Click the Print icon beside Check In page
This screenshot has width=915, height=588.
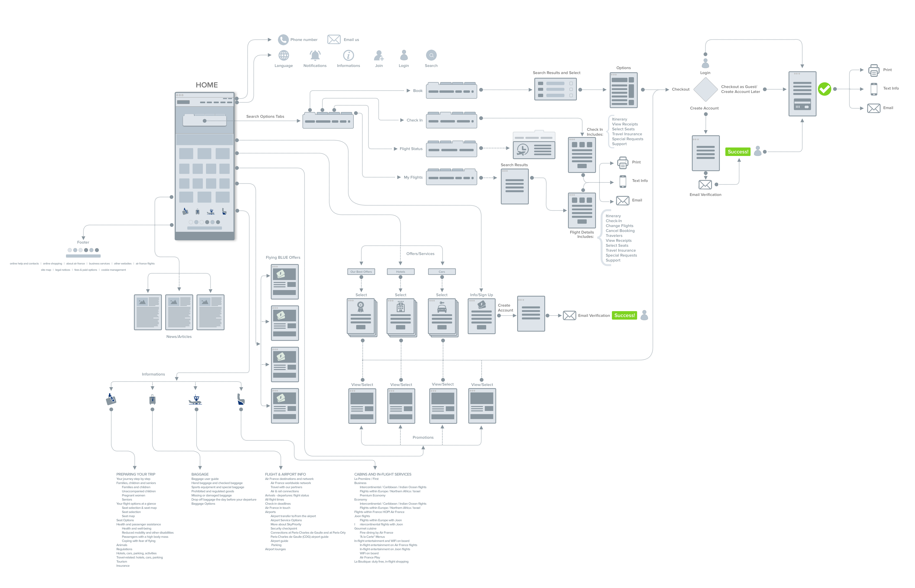[623, 163]
